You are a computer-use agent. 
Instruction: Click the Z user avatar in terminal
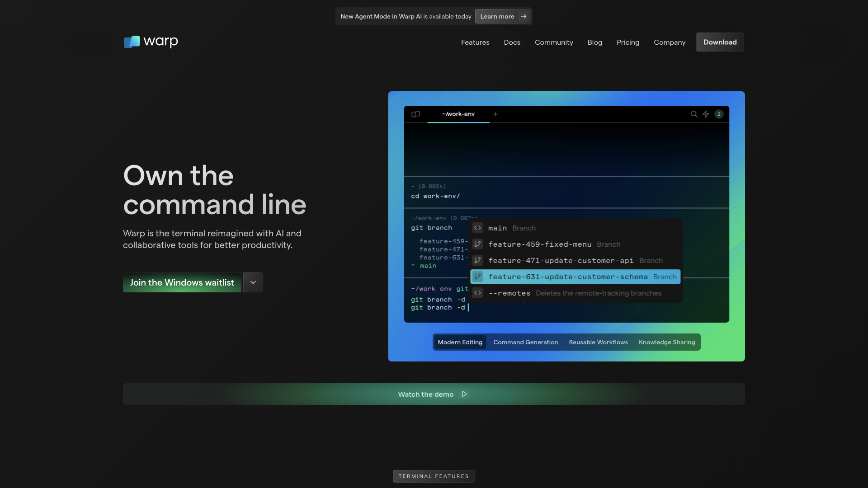(x=719, y=114)
